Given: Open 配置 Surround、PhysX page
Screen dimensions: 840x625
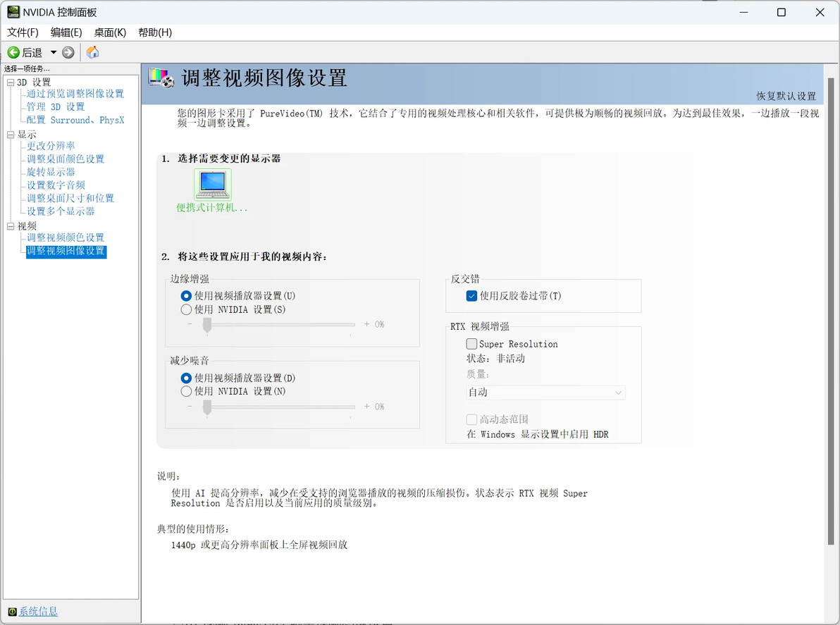Looking at the screenshot, I should pos(75,120).
